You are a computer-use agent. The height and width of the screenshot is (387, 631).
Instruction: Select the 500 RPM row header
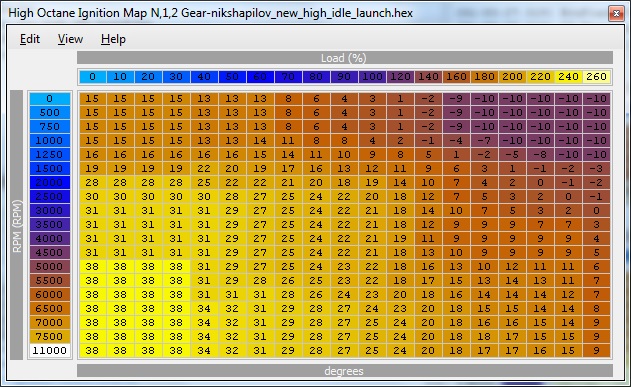[x=49, y=113]
